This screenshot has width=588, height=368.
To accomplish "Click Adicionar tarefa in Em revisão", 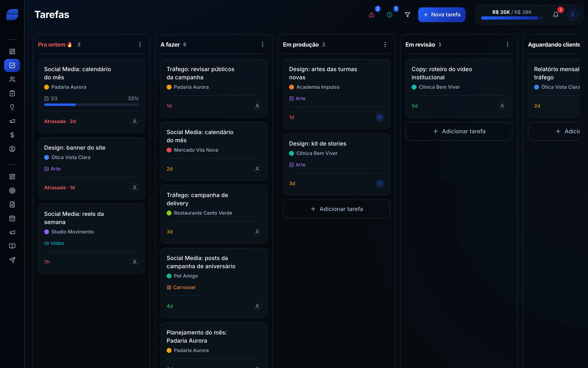I will [x=459, y=131].
